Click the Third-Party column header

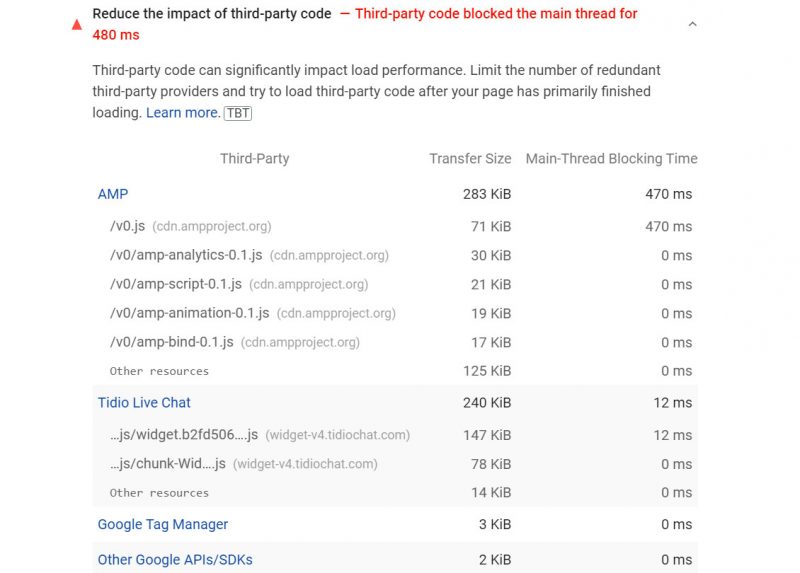click(x=254, y=159)
